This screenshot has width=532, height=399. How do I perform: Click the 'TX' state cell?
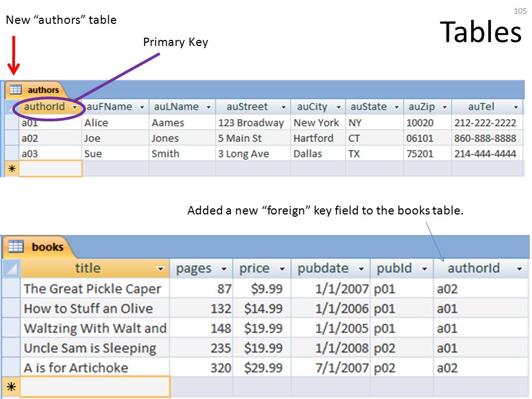pos(375,154)
